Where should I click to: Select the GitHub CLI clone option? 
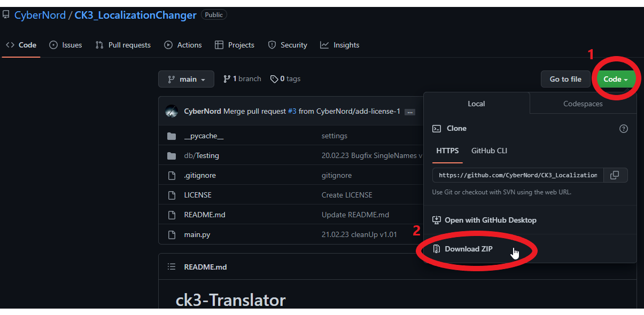pos(489,151)
